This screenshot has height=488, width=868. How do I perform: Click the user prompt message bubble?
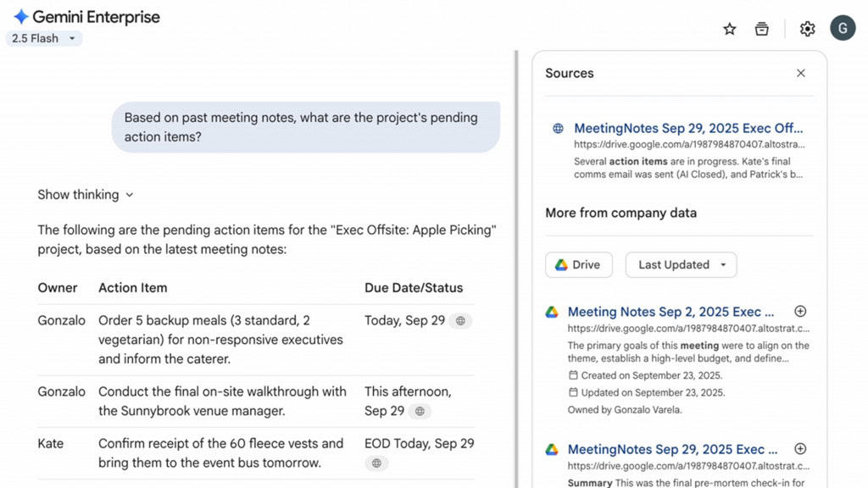pos(305,127)
